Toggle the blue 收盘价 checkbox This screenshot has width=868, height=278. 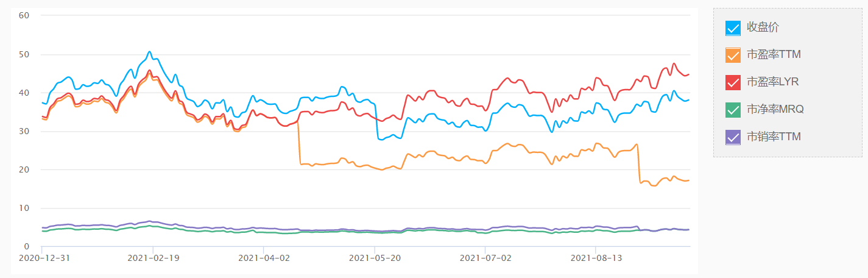[733, 28]
